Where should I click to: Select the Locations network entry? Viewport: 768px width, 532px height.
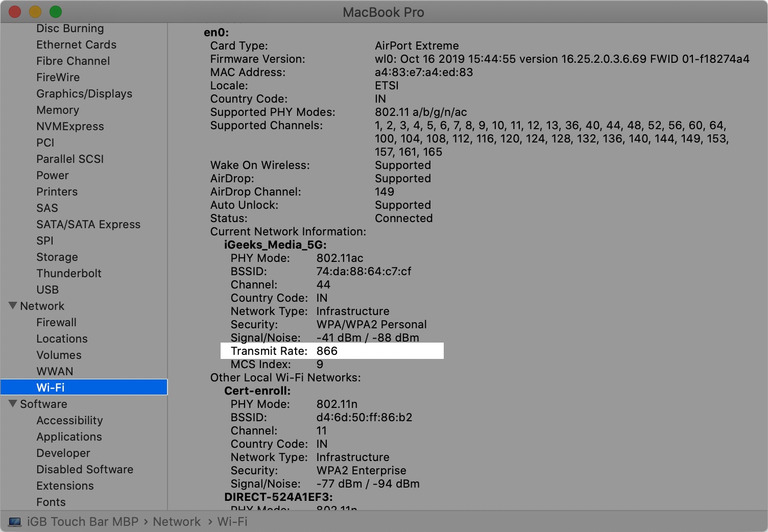[62, 338]
